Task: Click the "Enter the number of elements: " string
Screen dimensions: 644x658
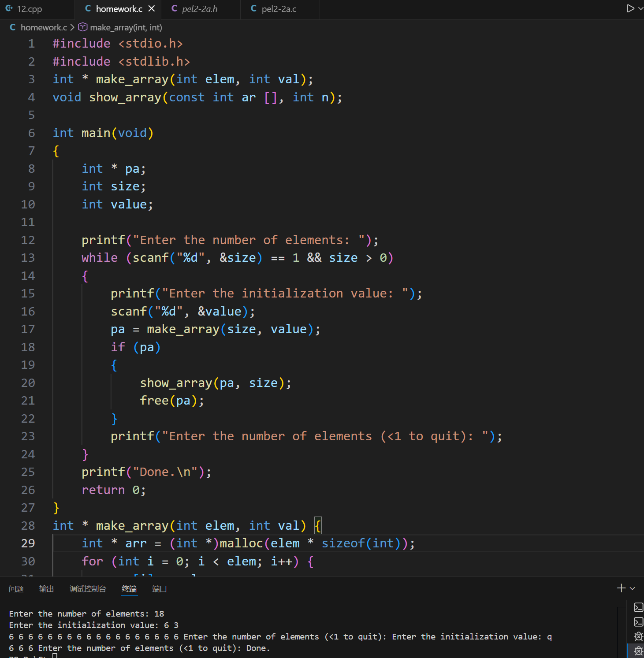Action: pyautogui.click(x=249, y=240)
